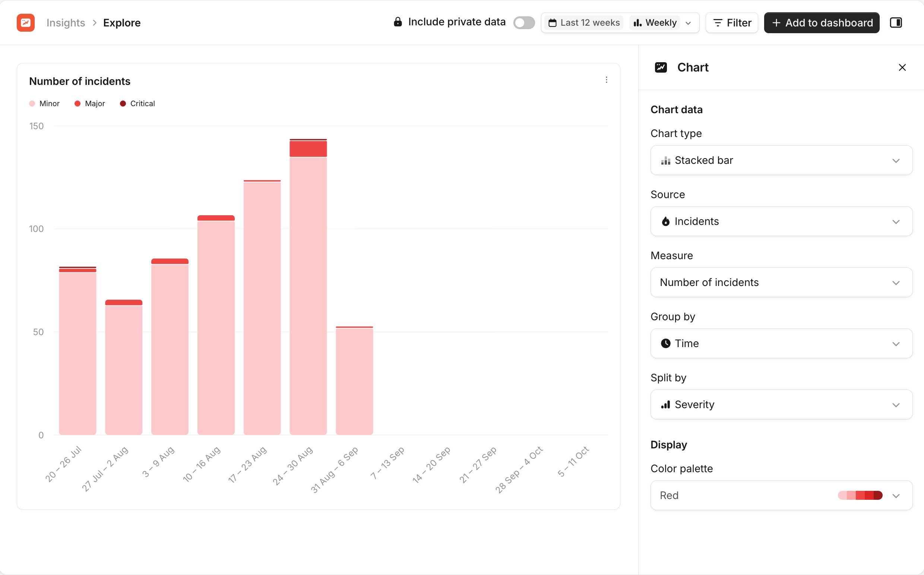Expand the date range chevron
Screen dimensions: 924x575
pos(688,23)
